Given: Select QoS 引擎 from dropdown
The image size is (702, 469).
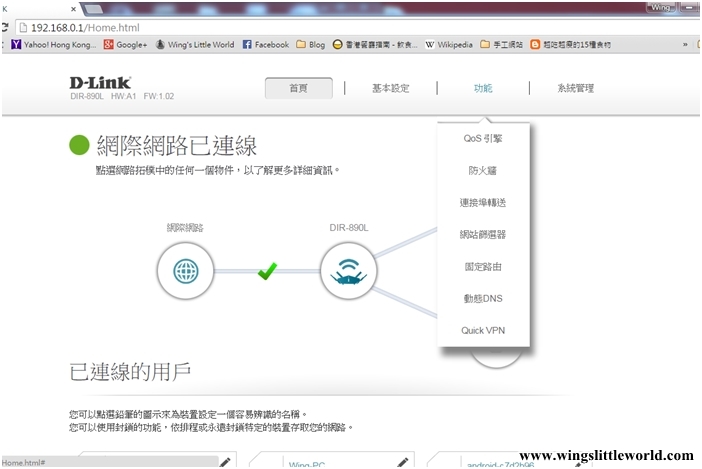Looking at the screenshot, I should click(483, 139).
